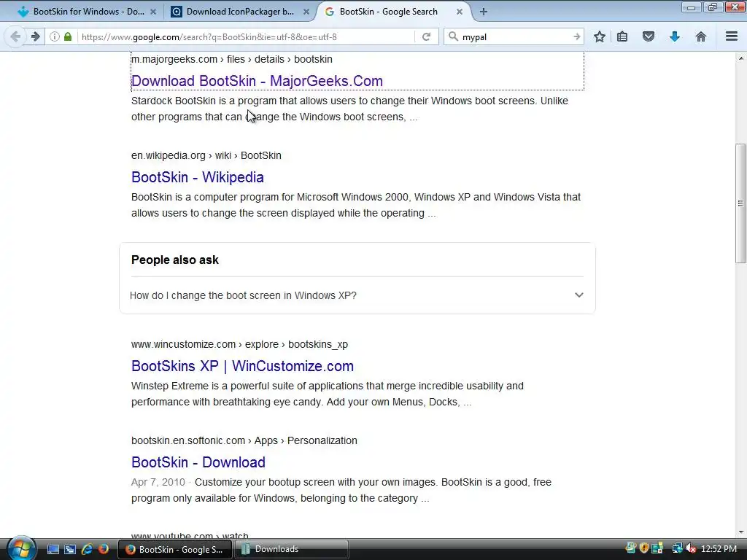Click the URL address field
Viewport: 747px width, 560px height.
(245, 36)
